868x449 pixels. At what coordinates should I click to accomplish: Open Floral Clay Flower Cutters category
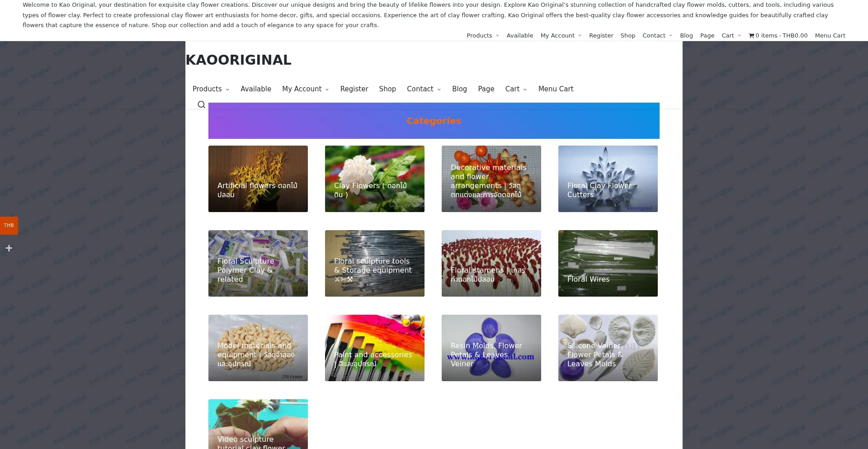[608, 179]
